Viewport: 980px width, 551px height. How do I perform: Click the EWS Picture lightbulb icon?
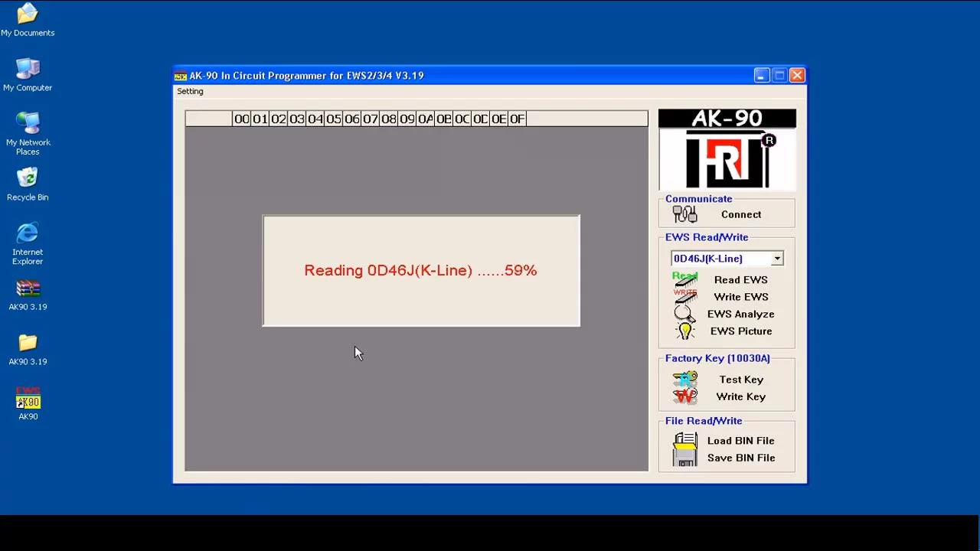pos(685,331)
